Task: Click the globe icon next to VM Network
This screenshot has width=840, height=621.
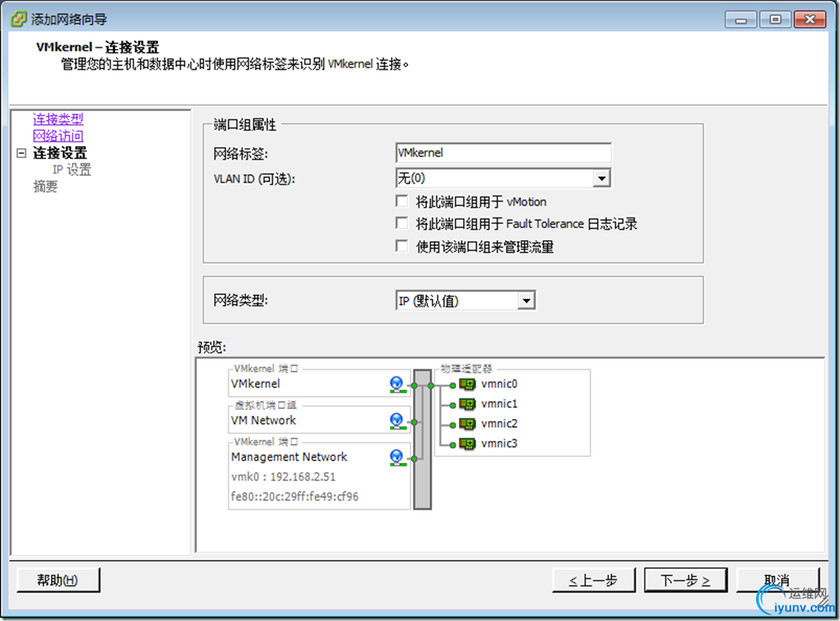Action: [x=396, y=421]
